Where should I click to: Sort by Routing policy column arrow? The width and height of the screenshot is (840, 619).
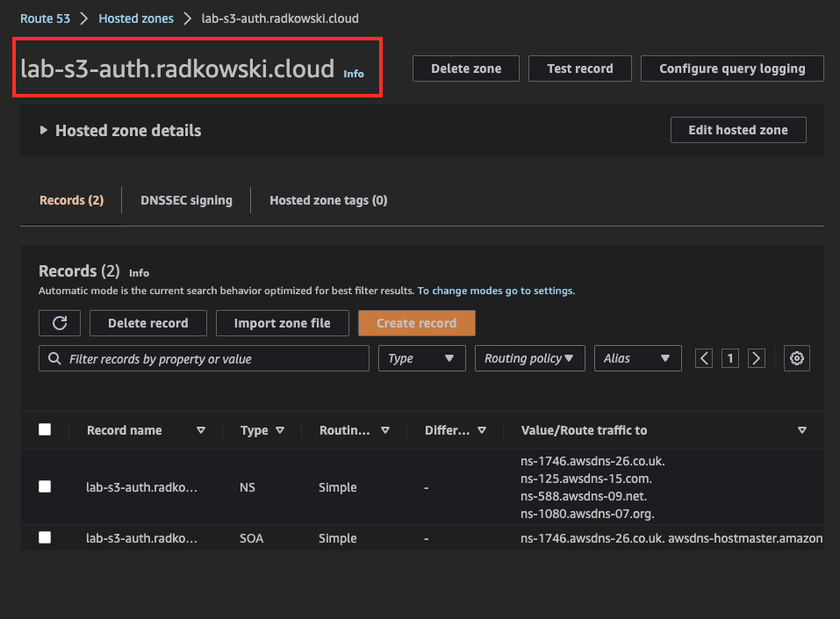coord(385,430)
